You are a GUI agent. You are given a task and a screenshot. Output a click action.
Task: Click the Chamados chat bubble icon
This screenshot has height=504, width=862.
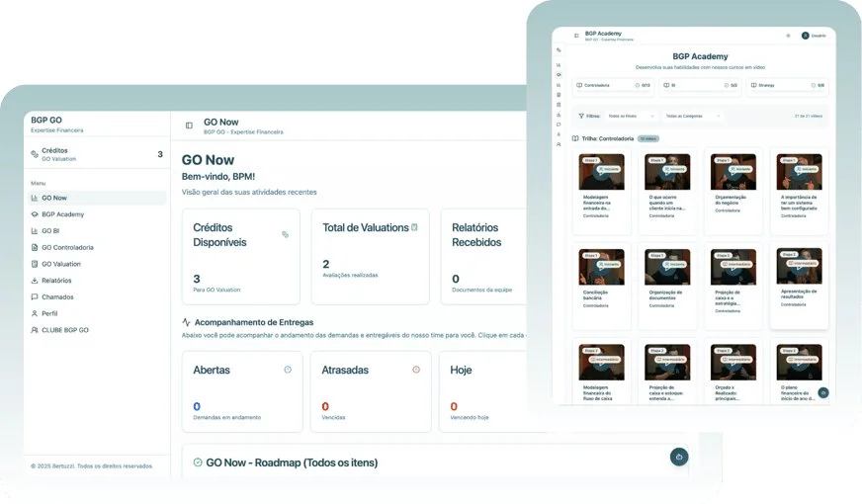pos(35,296)
